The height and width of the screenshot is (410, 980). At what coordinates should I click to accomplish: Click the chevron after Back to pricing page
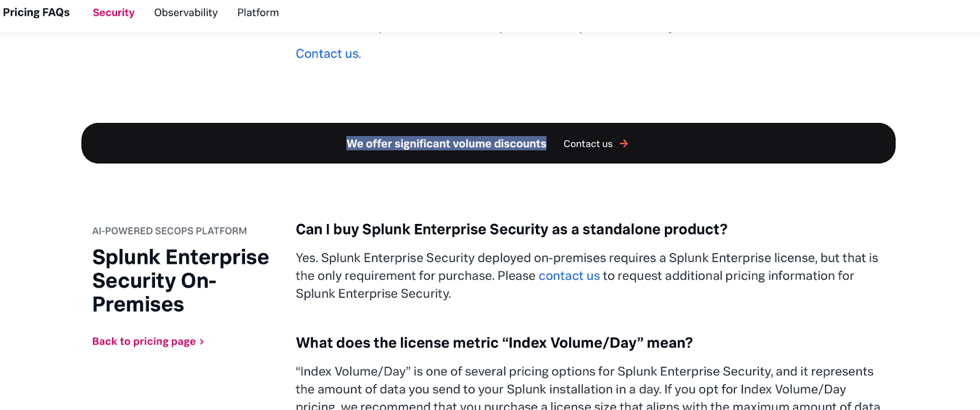pos(202,341)
